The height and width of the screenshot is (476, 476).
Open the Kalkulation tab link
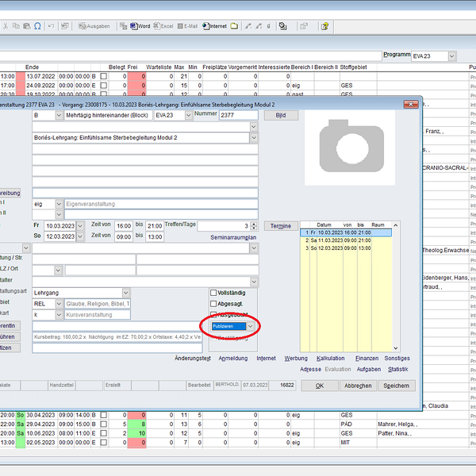click(x=330, y=358)
